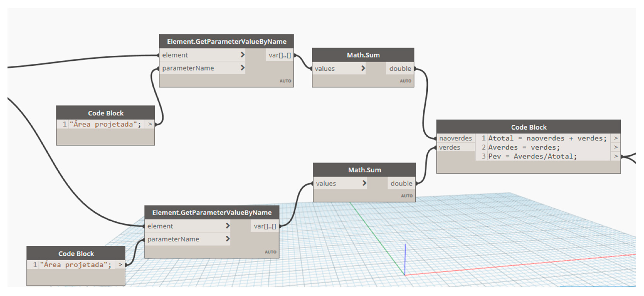Click the double output port of lower Math.Sum
The width and height of the screenshot is (644, 296).
[x=401, y=183]
